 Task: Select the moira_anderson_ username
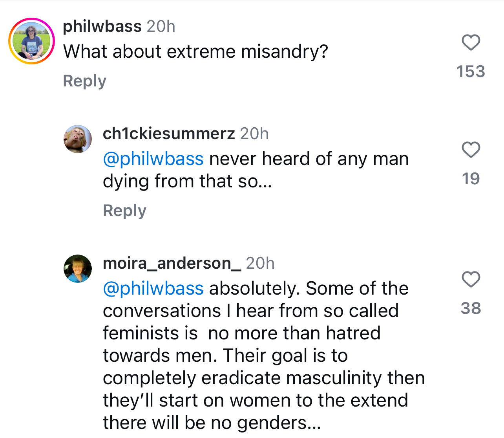(x=172, y=263)
